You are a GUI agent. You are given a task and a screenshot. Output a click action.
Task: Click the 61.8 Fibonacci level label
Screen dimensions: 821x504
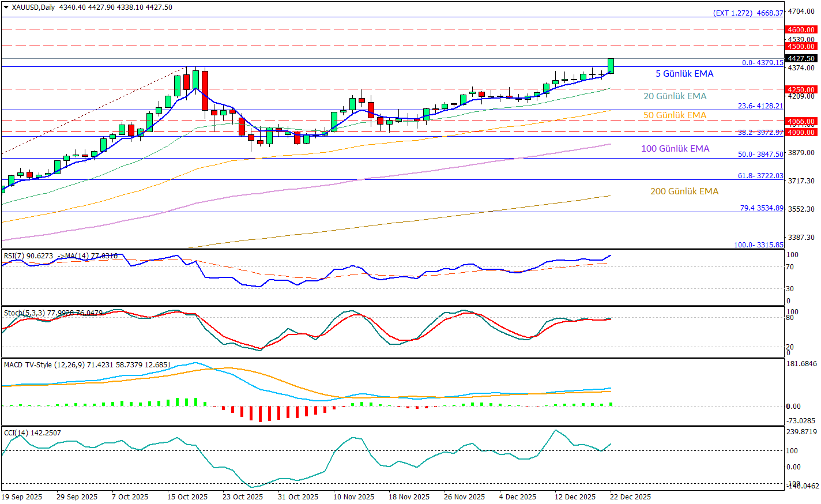coord(760,176)
